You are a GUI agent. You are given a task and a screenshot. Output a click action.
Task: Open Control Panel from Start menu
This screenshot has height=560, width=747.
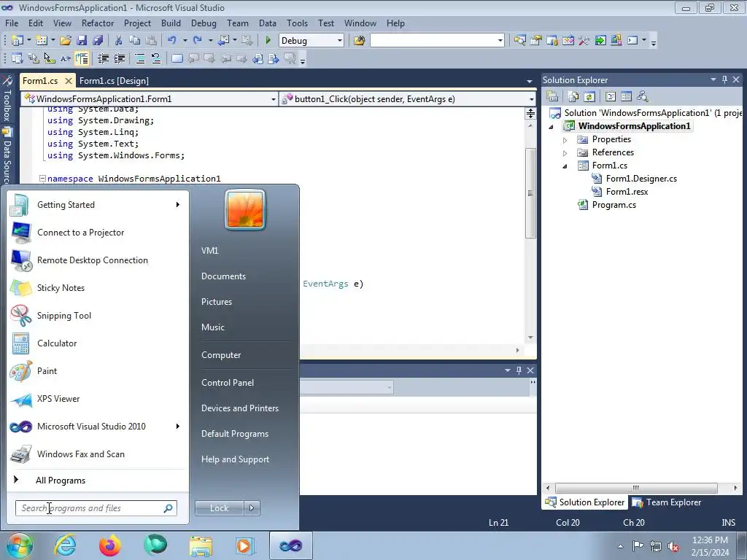(228, 383)
